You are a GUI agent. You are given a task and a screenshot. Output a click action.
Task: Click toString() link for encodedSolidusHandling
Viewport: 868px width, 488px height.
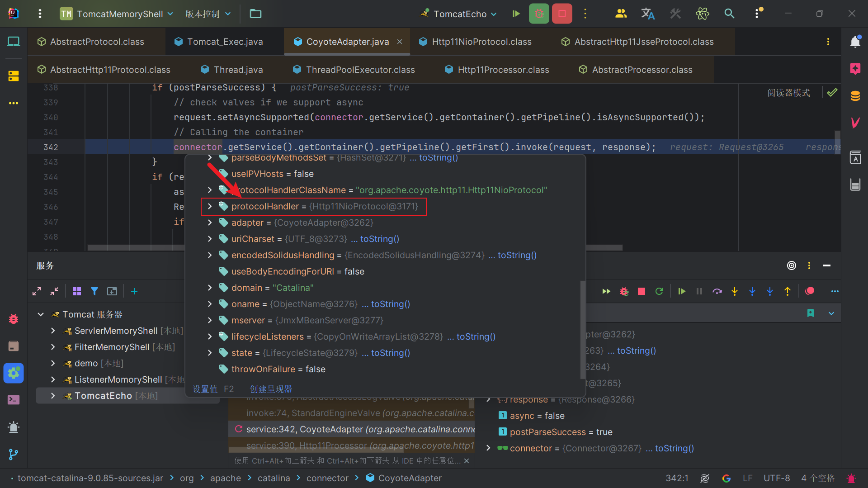[x=517, y=255]
